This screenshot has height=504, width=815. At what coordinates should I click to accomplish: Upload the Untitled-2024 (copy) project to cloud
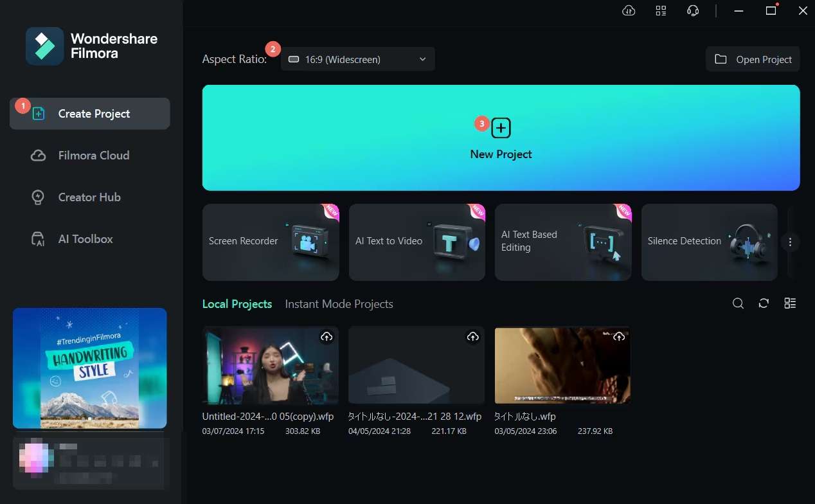click(327, 337)
